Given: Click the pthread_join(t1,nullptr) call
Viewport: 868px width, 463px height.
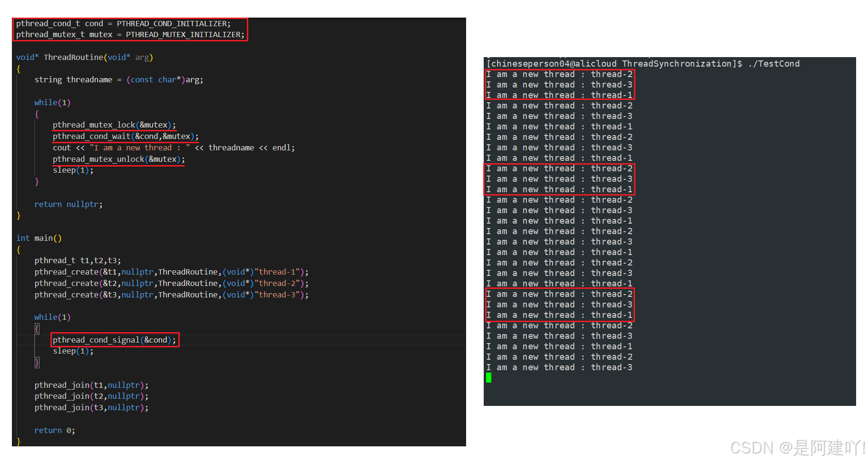Looking at the screenshot, I should pos(91,385).
